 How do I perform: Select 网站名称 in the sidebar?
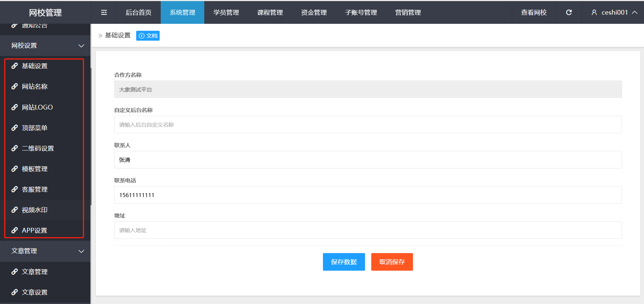pos(45,86)
